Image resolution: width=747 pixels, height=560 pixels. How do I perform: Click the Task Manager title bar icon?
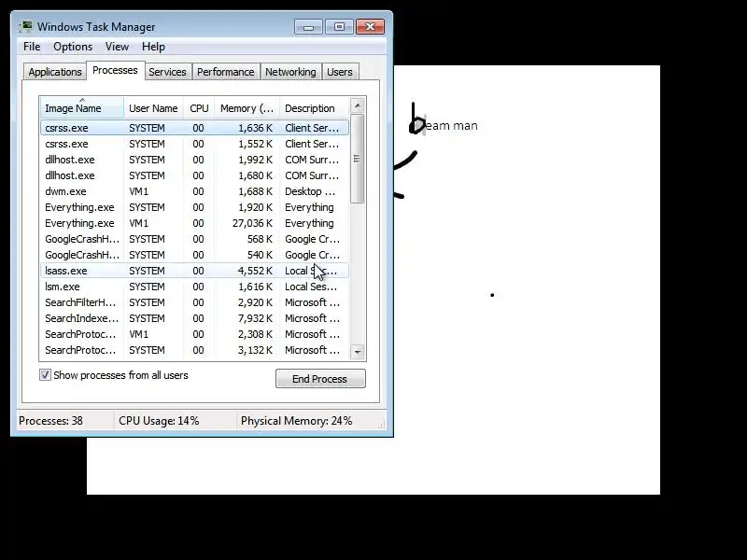coord(26,27)
